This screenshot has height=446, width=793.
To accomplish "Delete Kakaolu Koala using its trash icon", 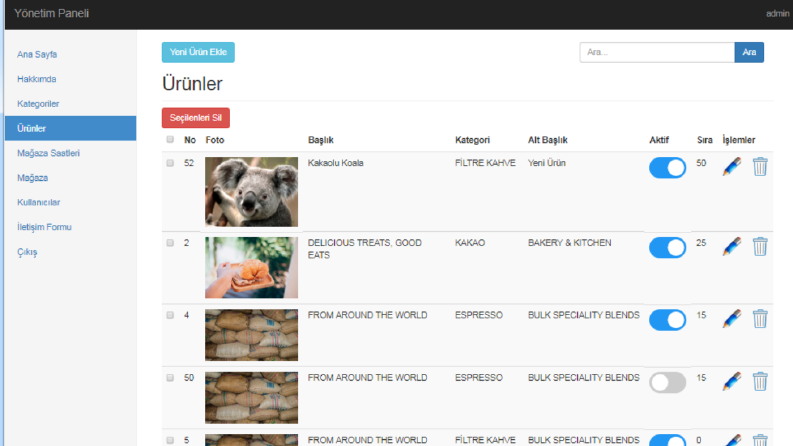I will point(760,166).
